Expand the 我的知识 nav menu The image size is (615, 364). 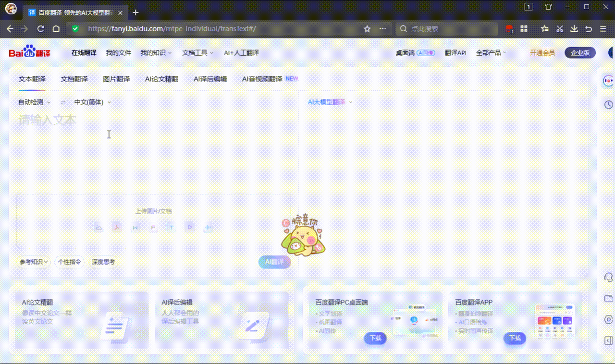click(x=156, y=53)
